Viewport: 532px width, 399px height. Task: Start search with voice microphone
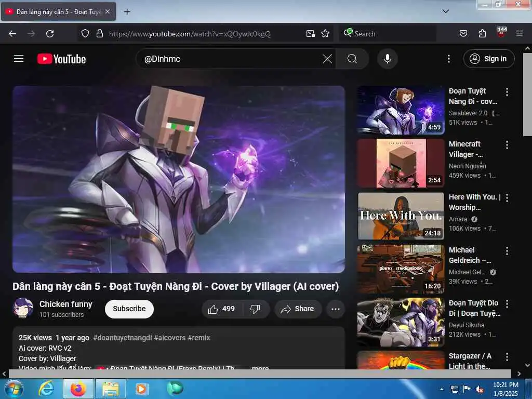tap(387, 59)
